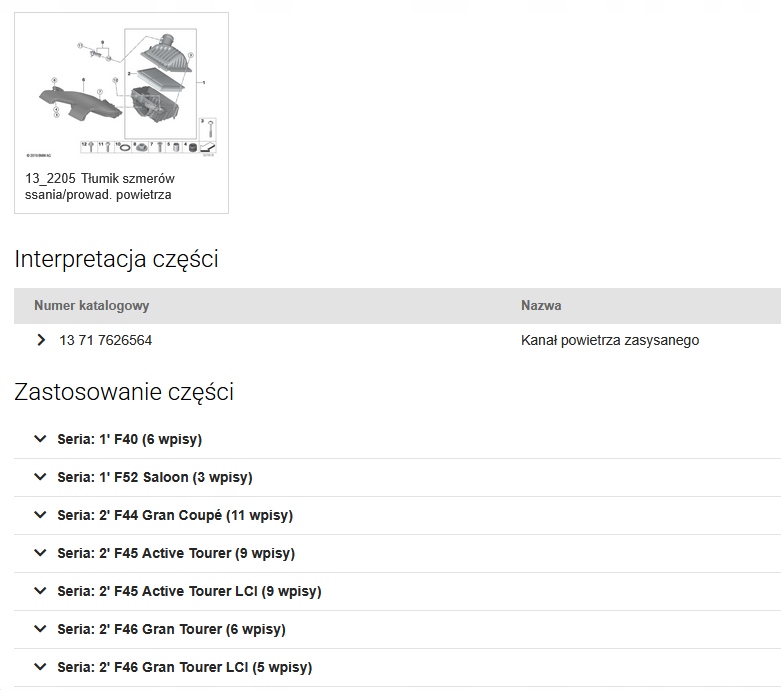Toggle the F46 Gran Tourer LCI chevron
Screen dimensions: 781x690
40,667
